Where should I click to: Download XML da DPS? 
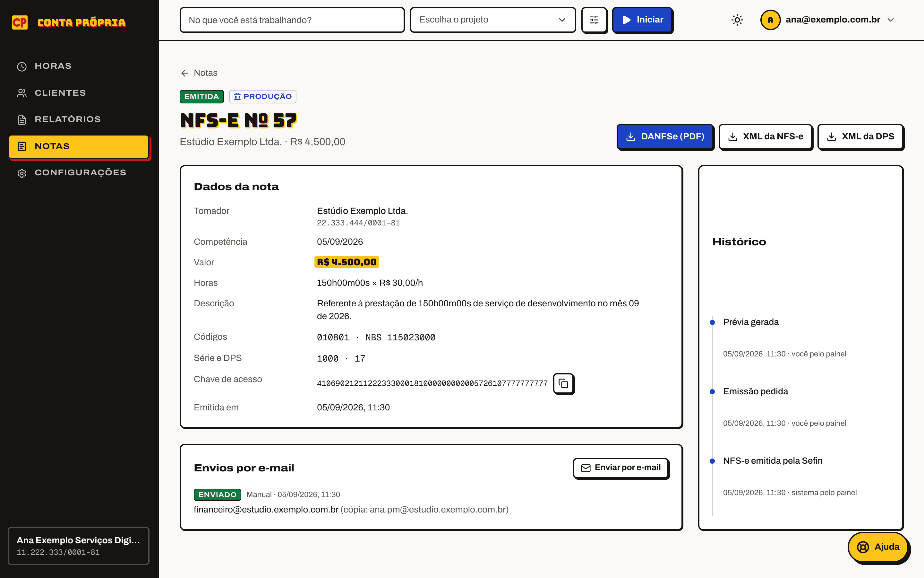tap(860, 136)
